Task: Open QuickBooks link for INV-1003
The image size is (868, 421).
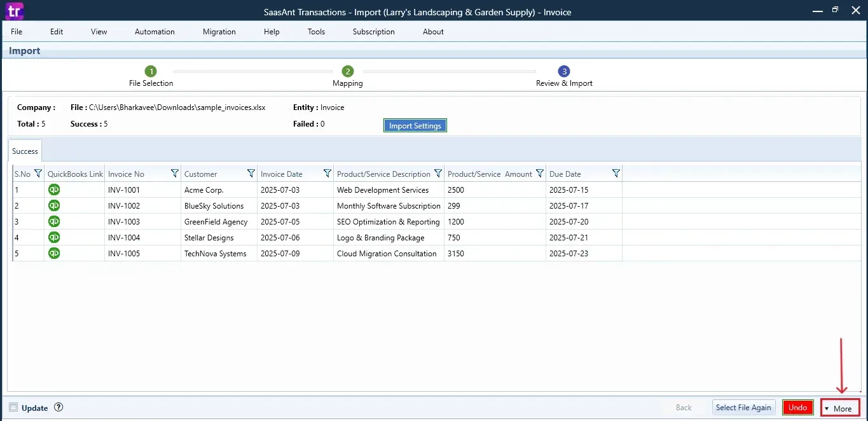Action: pyautogui.click(x=54, y=221)
